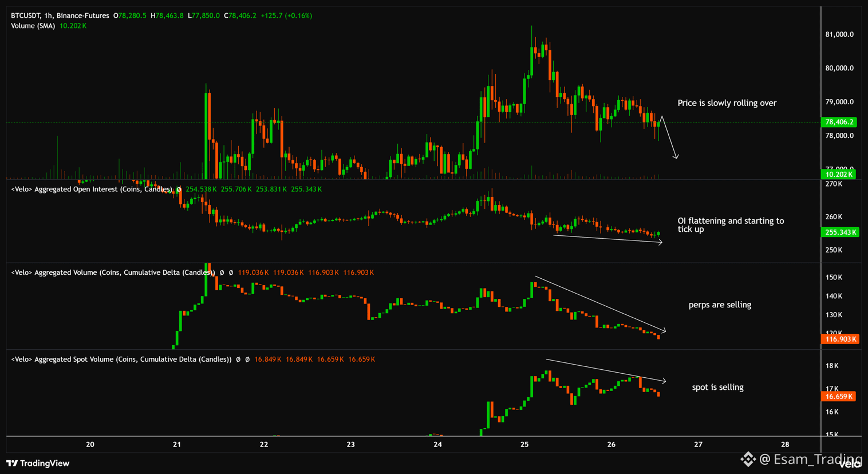Viewport: 868px width, 474px height.
Task: Click the +125.7 (+0.16%) change value
Action: 286,15
